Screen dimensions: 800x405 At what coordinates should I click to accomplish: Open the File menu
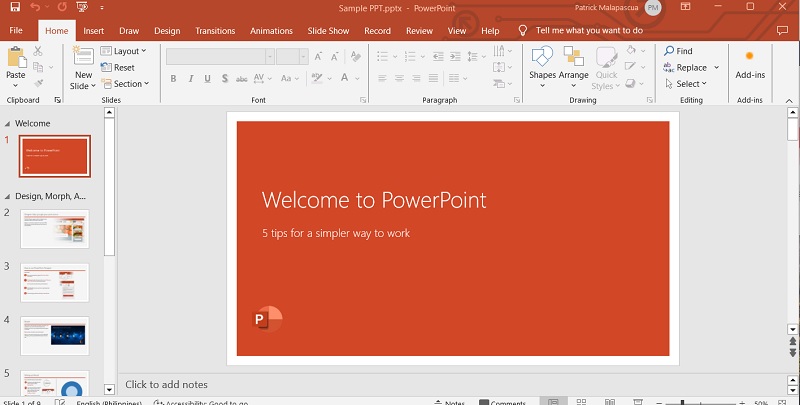click(x=16, y=31)
